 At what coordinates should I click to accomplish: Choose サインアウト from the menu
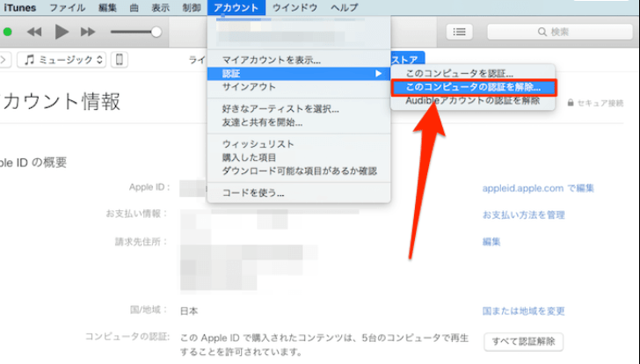pos(299,87)
